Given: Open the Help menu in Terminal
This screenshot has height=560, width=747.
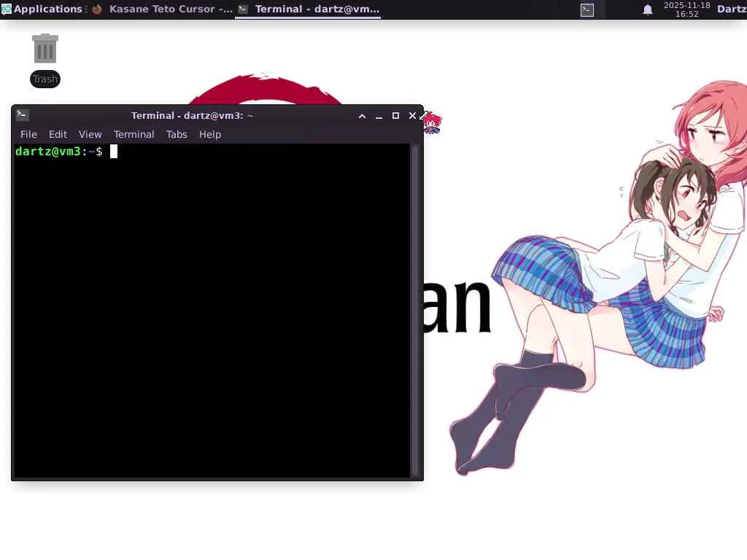Looking at the screenshot, I should point(210,134).
